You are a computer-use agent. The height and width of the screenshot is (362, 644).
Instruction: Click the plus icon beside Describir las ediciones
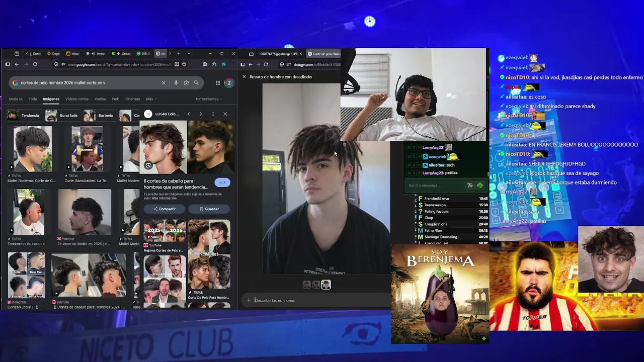pos(249,300)
